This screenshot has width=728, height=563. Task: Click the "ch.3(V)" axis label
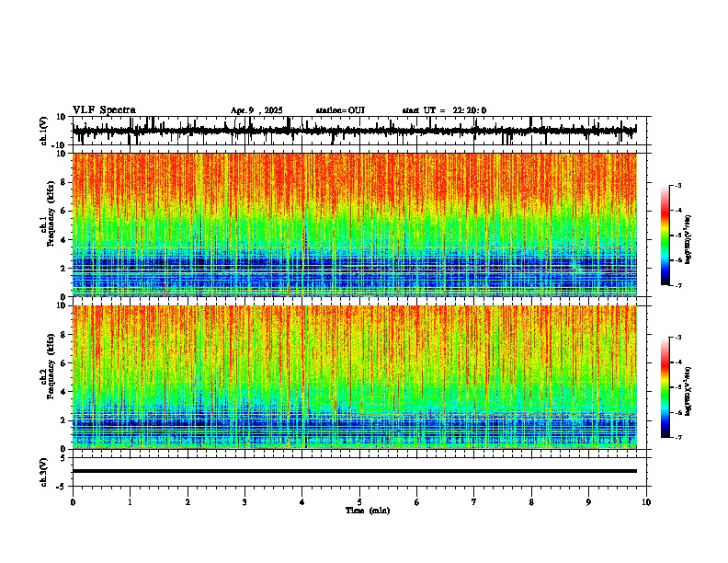click(x=44, y=472)
